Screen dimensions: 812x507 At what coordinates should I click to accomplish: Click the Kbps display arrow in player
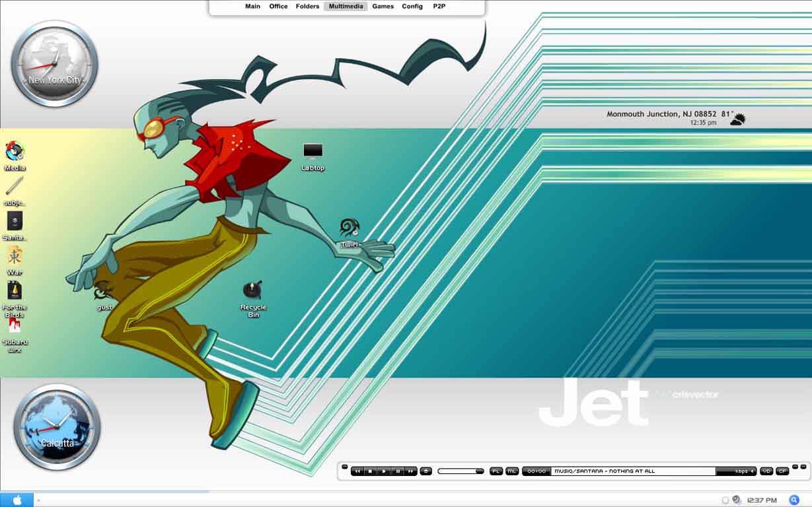point(751,471)
